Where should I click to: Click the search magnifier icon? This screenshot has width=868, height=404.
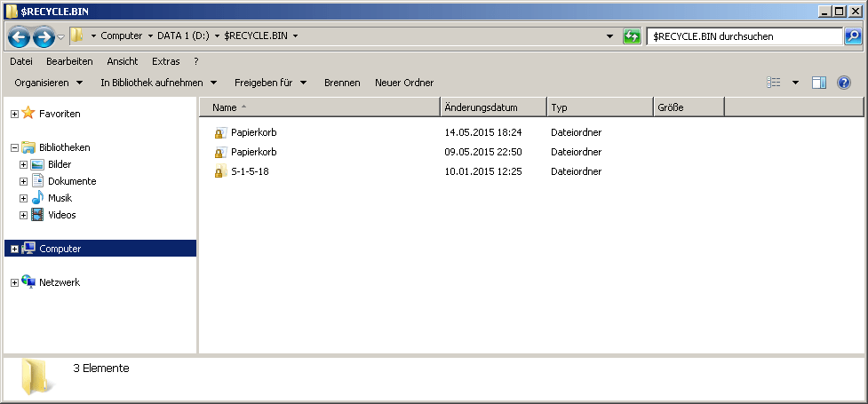pyautogui.click(x=852, y=36)
